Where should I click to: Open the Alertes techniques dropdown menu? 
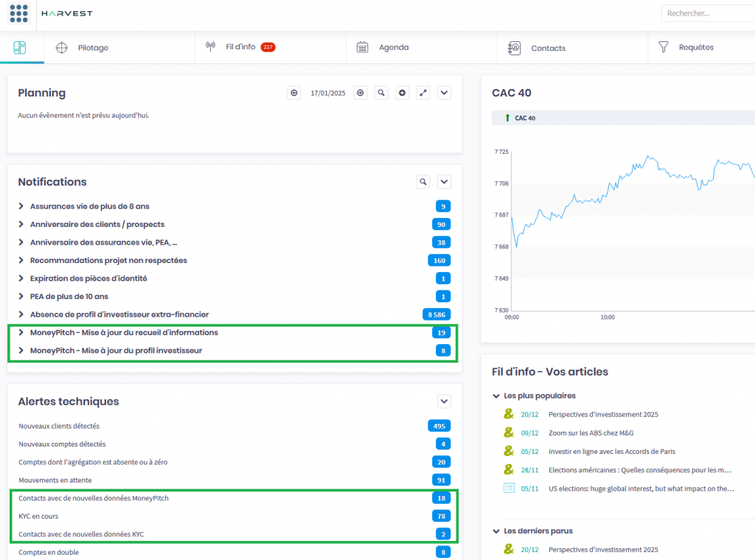click(444, 402)
